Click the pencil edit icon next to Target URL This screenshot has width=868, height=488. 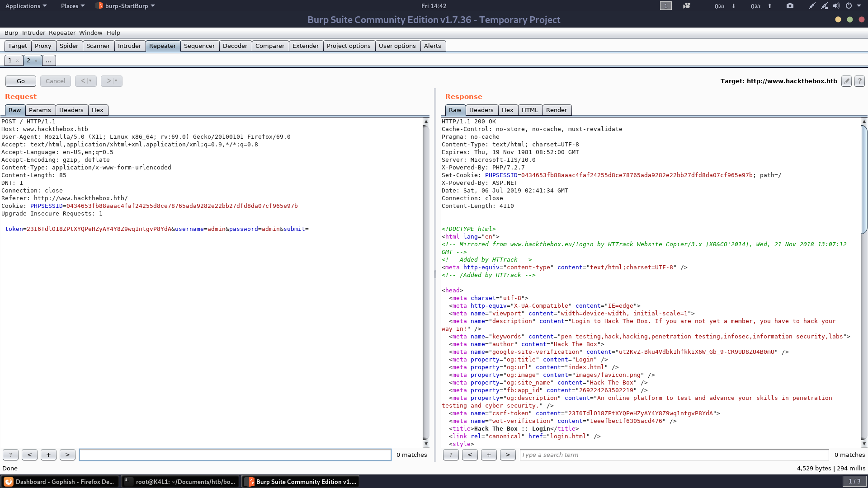846,81
